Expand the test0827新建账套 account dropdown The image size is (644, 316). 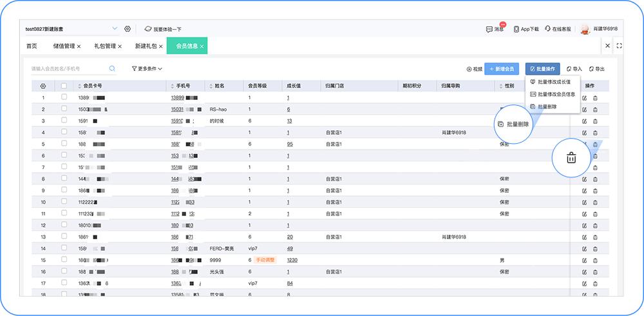(x=115, y=29)
